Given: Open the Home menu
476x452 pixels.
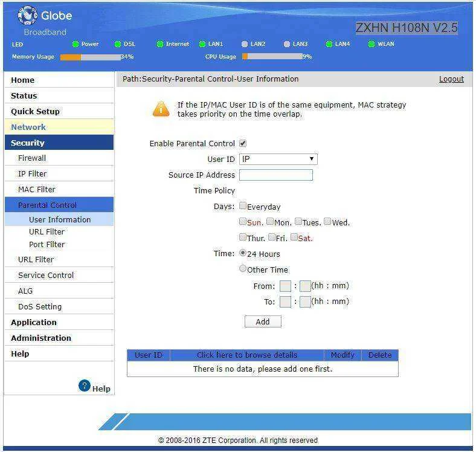Looking at the screenshot, I should (x=59, y=80).
